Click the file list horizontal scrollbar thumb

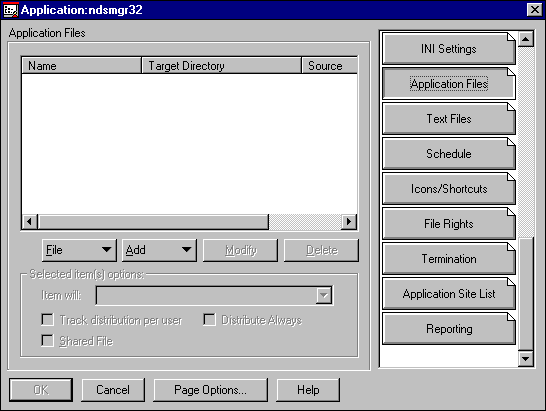(153, 222)
